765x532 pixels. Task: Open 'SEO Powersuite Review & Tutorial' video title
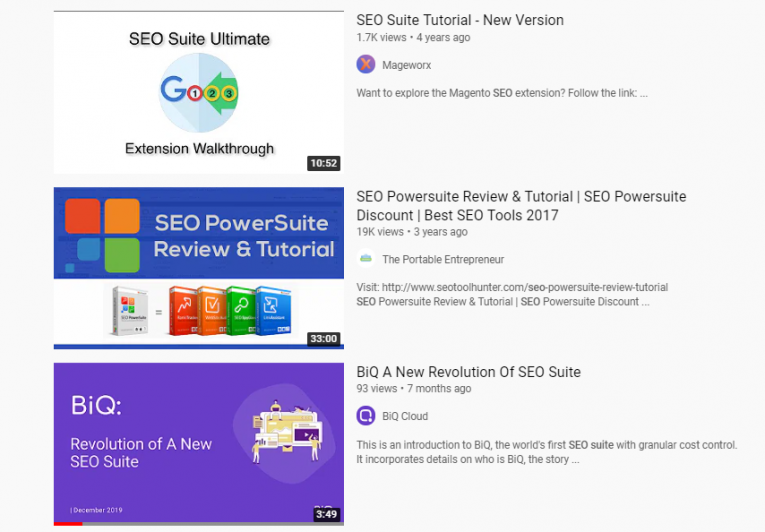click(x=521, y=205)
